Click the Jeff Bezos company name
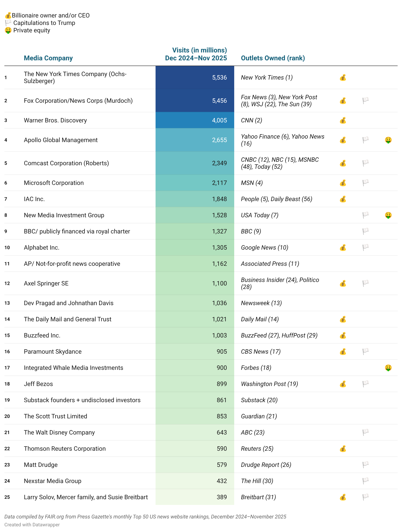The width and height of the screenshot is (402, 532). point(38,384)
